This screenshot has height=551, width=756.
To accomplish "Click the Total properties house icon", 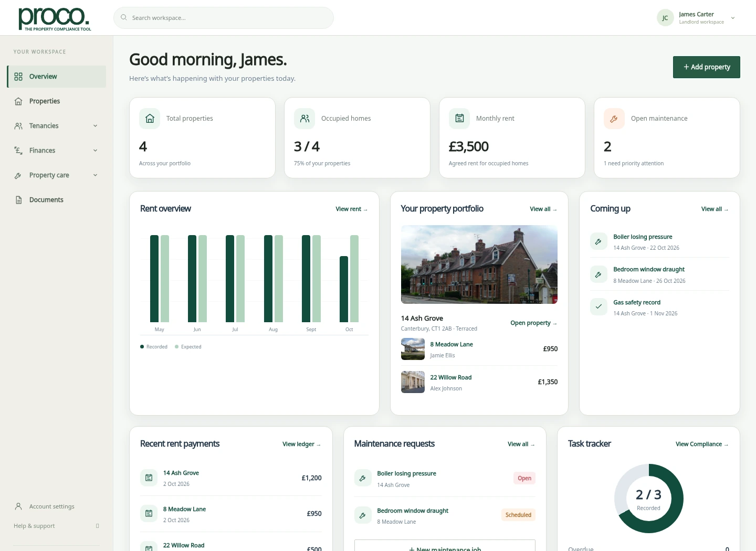I will [x=150, y=119].
